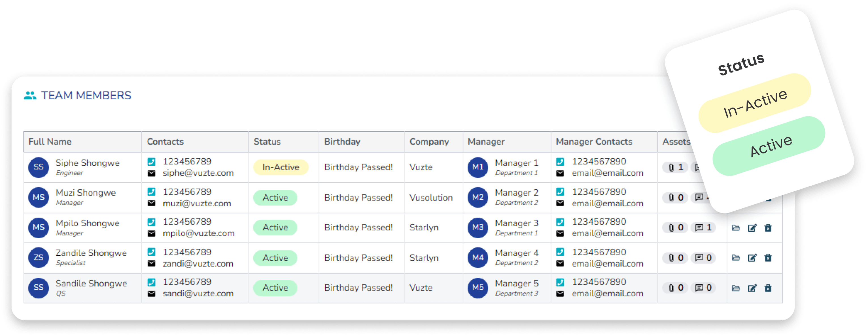The width and height of the screenshot is (868, 336).
Task: Open Sandile Shongwe's folder icon
Action: point(736,288)
